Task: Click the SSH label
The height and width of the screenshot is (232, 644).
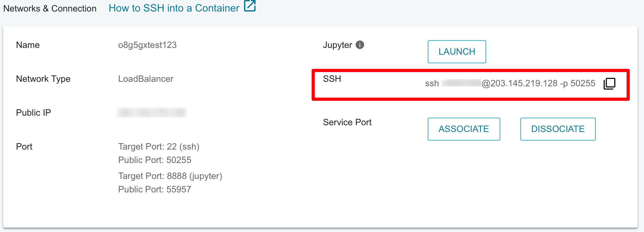Action: coord(332,79)
